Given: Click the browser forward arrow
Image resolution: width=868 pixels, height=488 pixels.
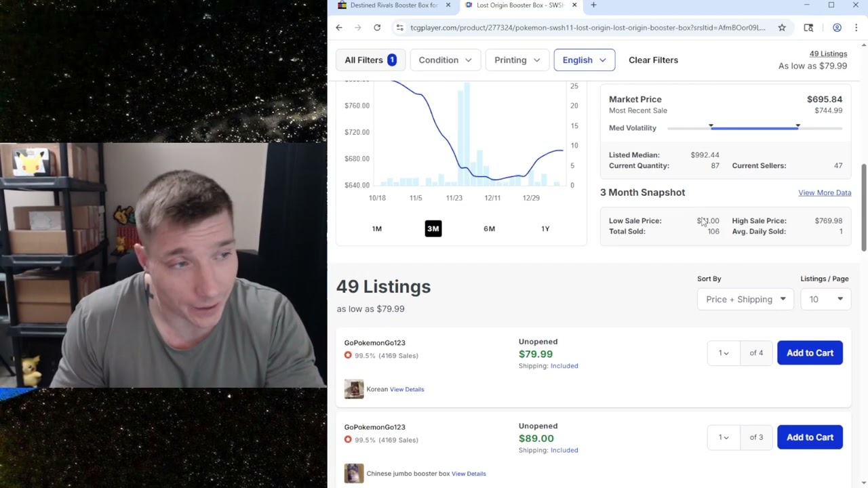Looking at the screenshot, I should [x=358, y=28].
